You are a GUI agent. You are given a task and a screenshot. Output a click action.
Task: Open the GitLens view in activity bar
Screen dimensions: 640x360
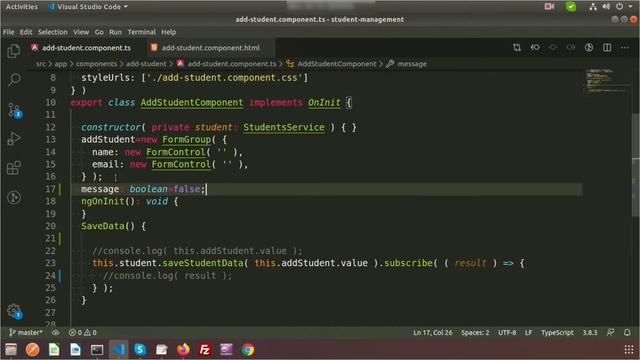click(x=14, y=198)
